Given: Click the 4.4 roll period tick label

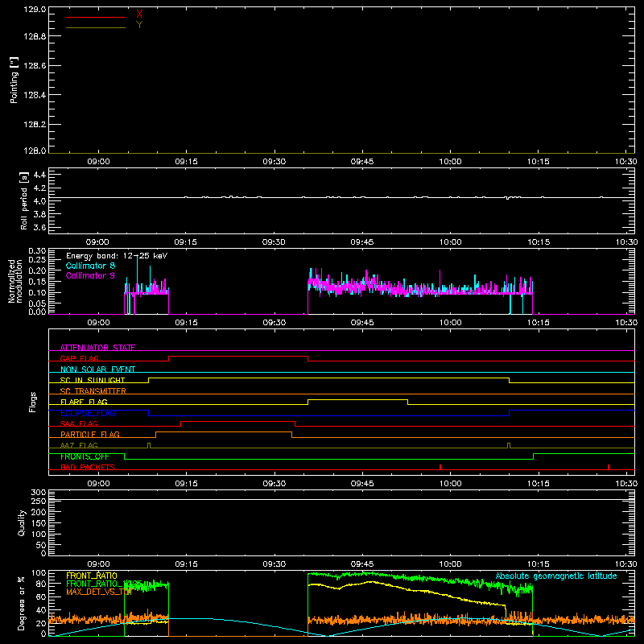Looking at the screenshot, I should point(39,175).
